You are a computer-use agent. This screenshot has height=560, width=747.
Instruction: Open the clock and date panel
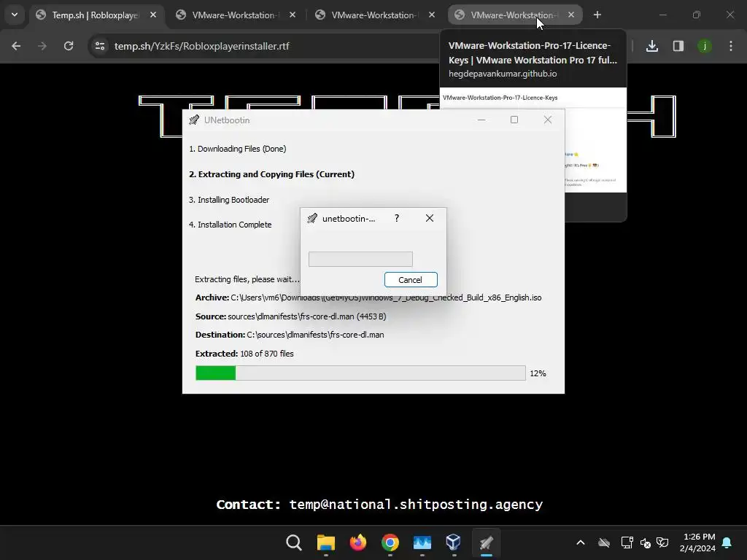(698, 542)
